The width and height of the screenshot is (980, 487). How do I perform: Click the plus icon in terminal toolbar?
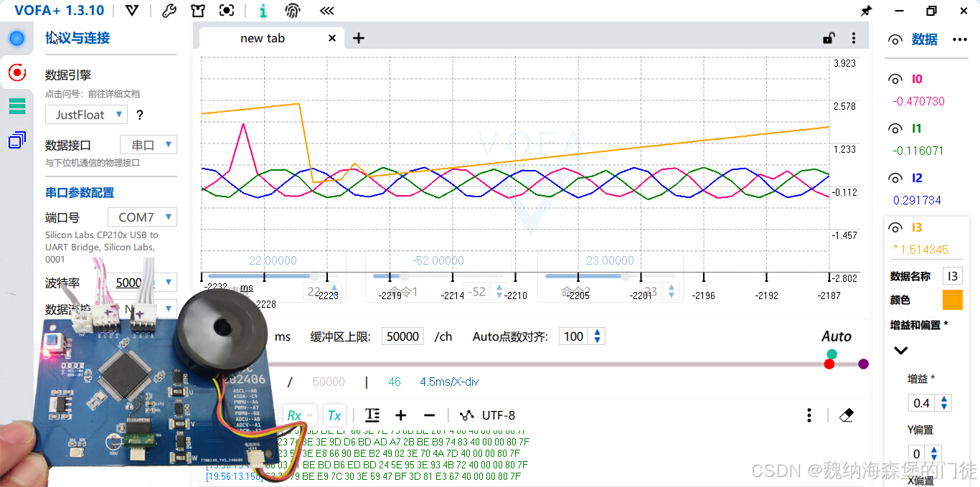click(x=400, y=415)
